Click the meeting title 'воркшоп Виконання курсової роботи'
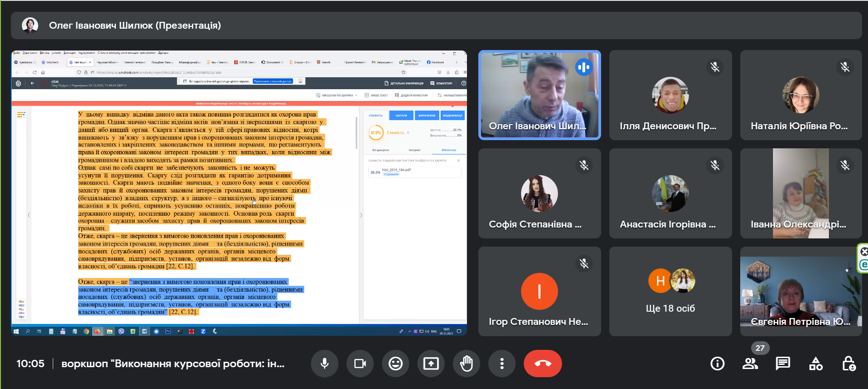This screenshot has width=868, height=389. pyautogui.click(x=173, y=364)
